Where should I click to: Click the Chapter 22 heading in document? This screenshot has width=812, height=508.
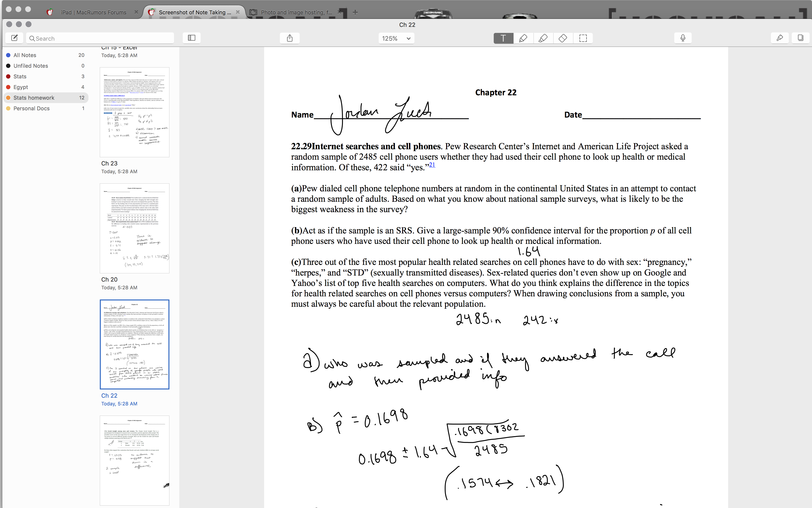tap(496, 92)
